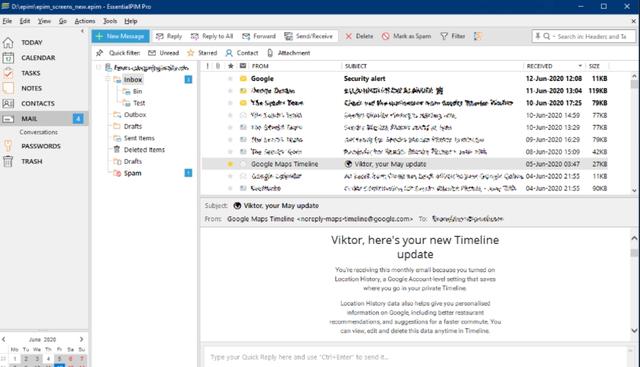The width and height of the screenshot is (640, 367).
Task: Sort by attachment column header
Action: 218,66
